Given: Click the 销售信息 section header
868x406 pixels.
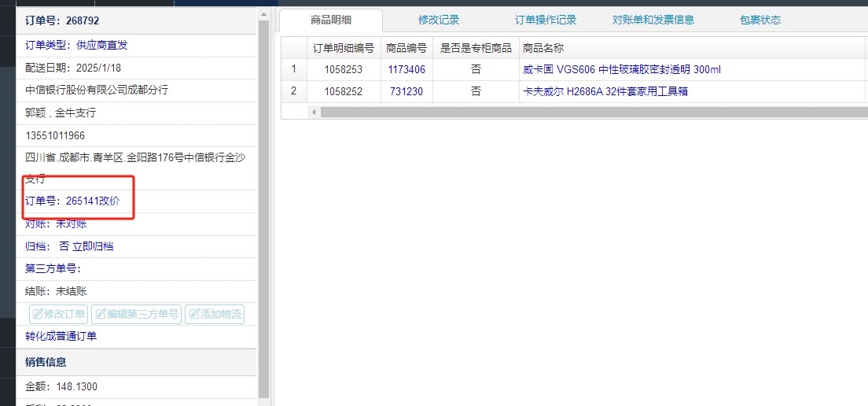Looking at the screenshot, I should [x=46, y=362].
